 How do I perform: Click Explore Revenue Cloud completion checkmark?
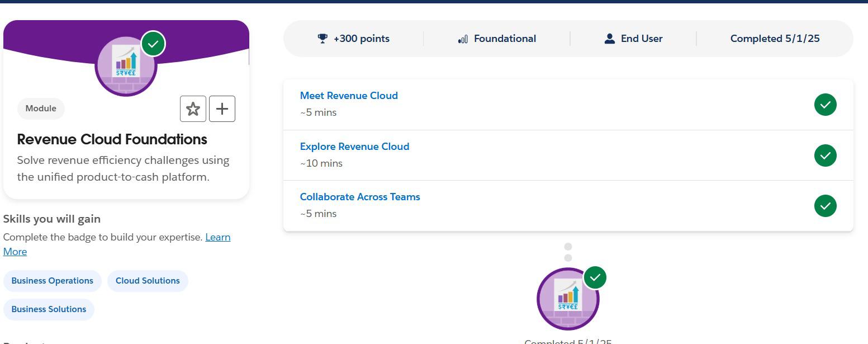pos(825,155)
